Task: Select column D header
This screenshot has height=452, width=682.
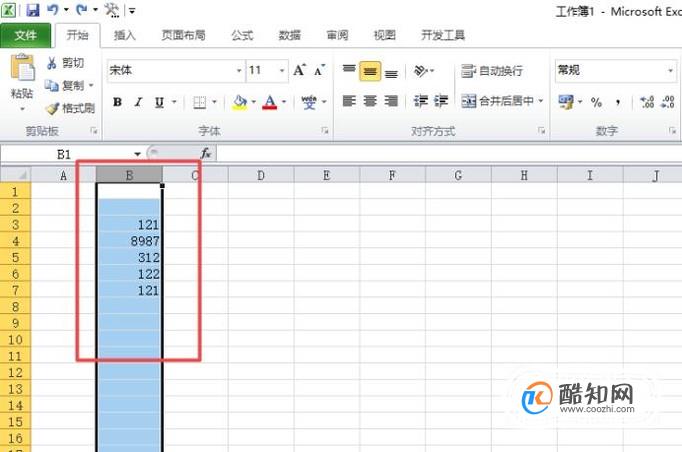Action: coord(261,175)
